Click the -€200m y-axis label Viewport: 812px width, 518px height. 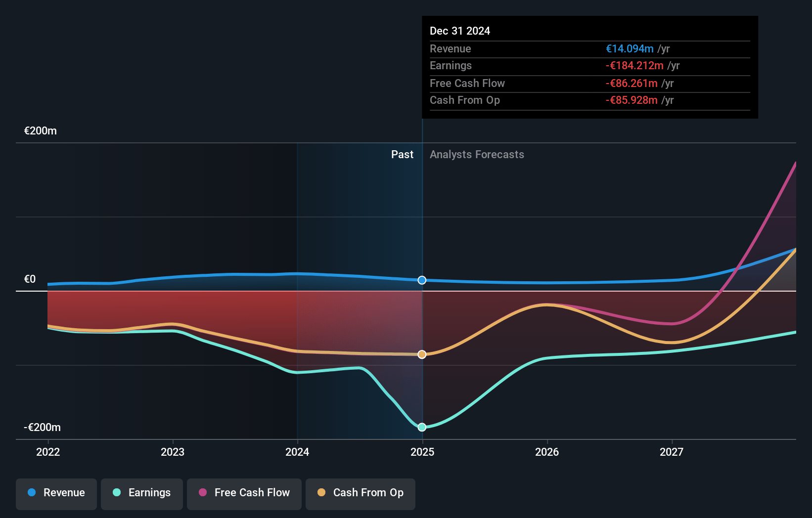coord(43,428)
